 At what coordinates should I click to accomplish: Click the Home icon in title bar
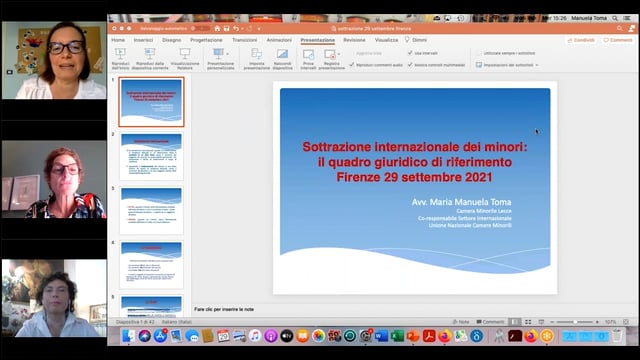[x=217, y=29]
